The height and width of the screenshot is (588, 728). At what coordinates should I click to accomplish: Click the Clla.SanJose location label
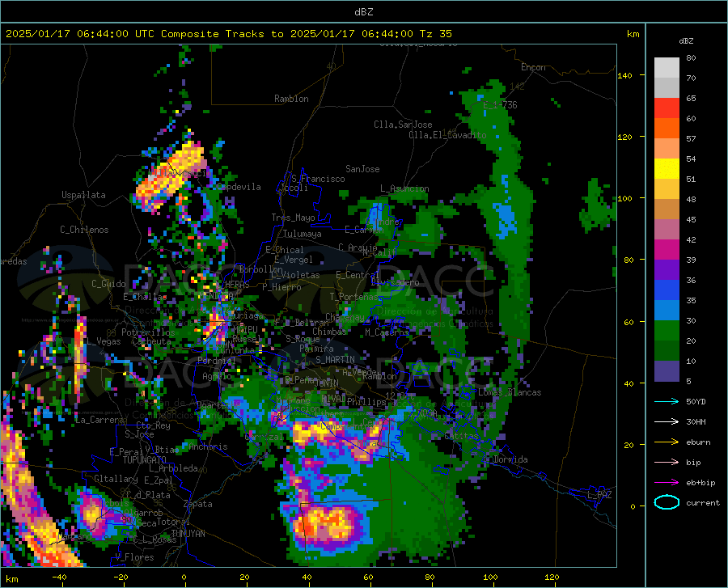coord(403,125)
